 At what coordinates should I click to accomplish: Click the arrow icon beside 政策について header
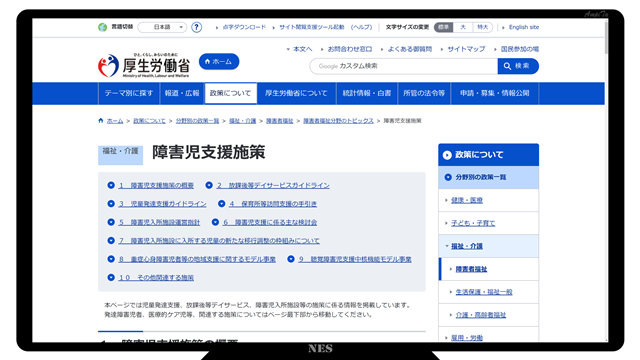point(447,155)
